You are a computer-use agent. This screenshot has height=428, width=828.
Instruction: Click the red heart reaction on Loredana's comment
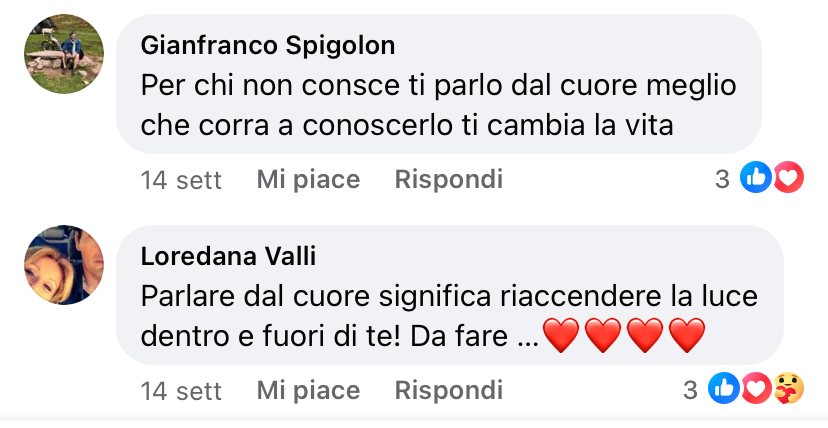pos(754,390)
